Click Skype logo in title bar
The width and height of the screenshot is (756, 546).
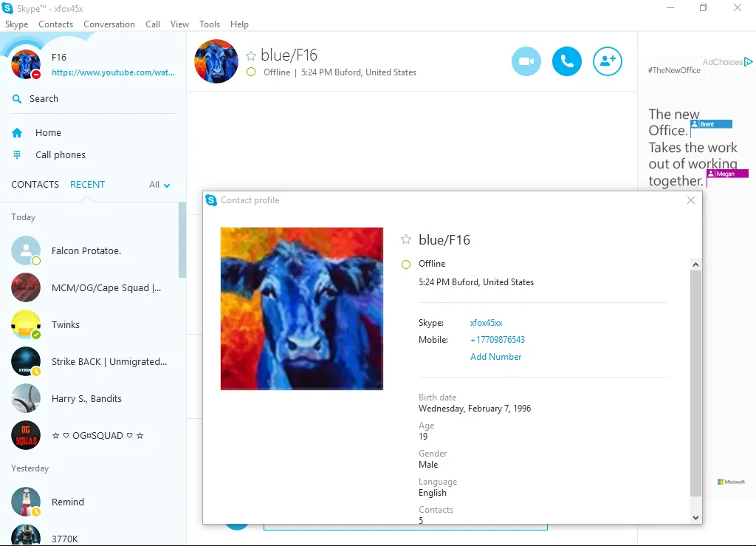(7, 8)
